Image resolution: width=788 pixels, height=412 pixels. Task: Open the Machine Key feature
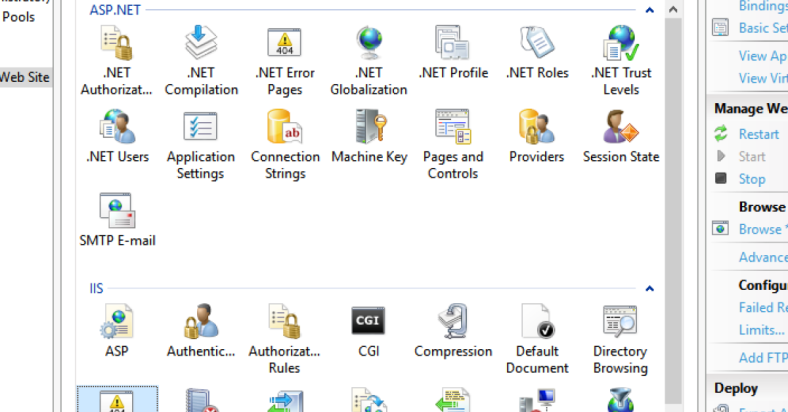coord(369,138)
